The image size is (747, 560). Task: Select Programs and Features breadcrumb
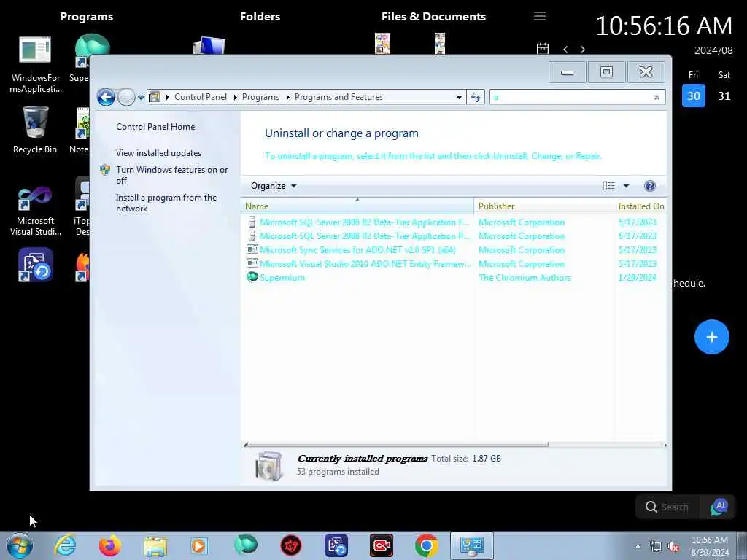338,97
